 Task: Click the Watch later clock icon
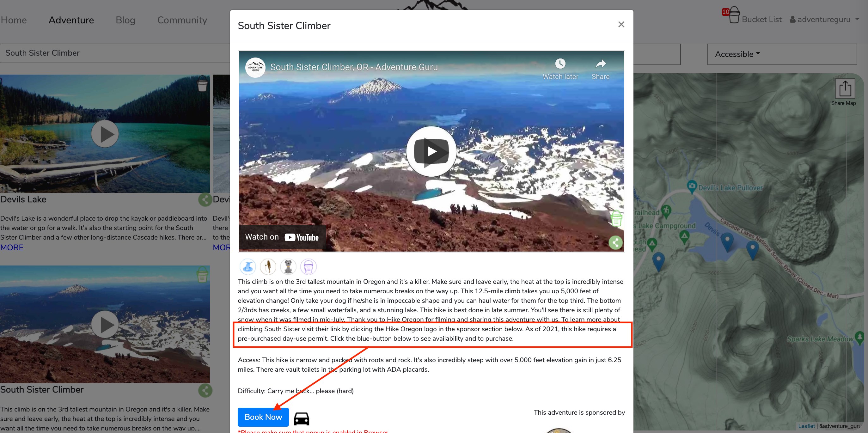pos(560,63)
